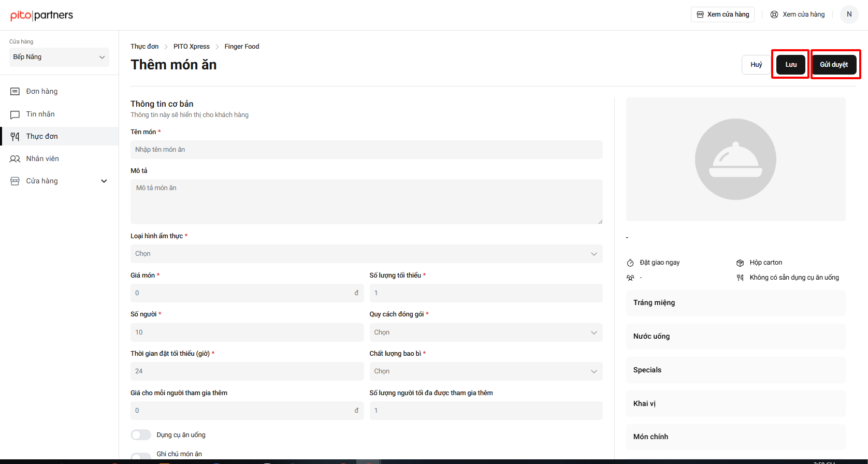
Task: Click the Gửi duyệt submit button
Action: coord(834,65)
